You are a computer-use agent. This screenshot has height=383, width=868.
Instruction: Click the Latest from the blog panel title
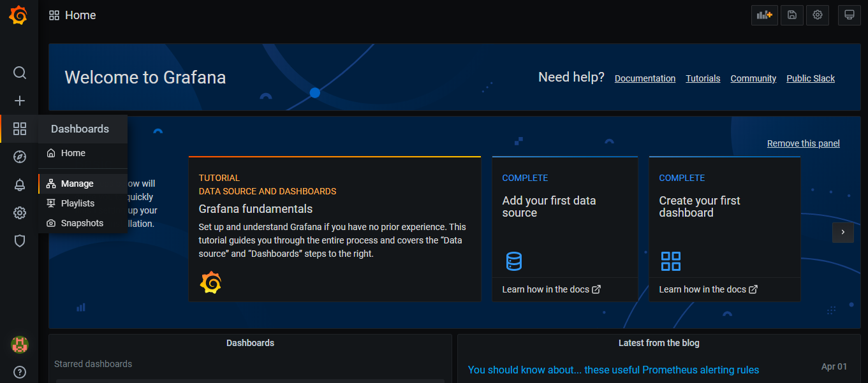659,343
